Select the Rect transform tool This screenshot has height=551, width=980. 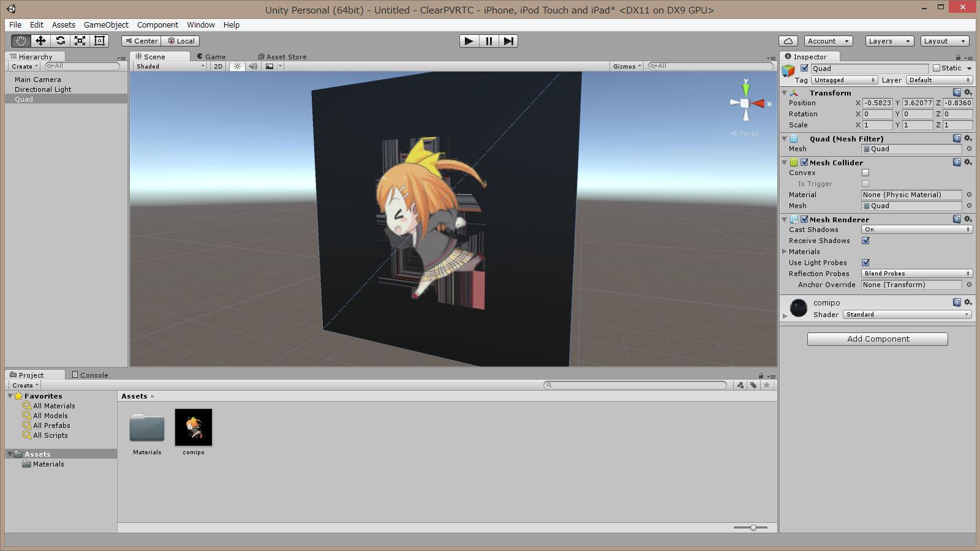[x=99, y=41]
